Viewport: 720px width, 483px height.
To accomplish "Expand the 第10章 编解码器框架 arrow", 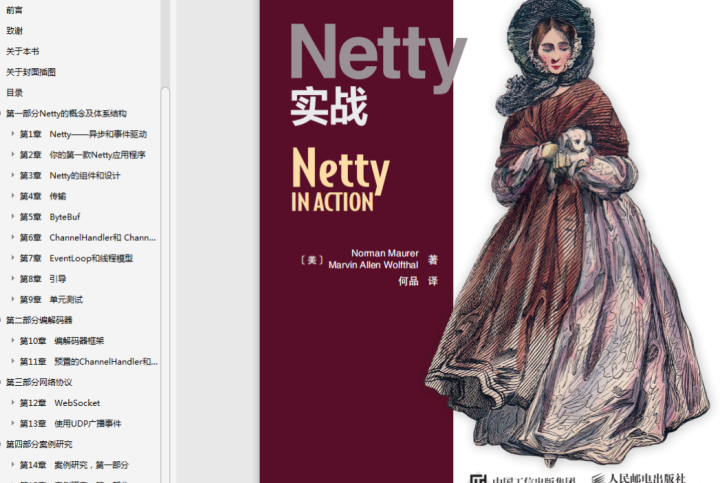I will coord(12,340).
